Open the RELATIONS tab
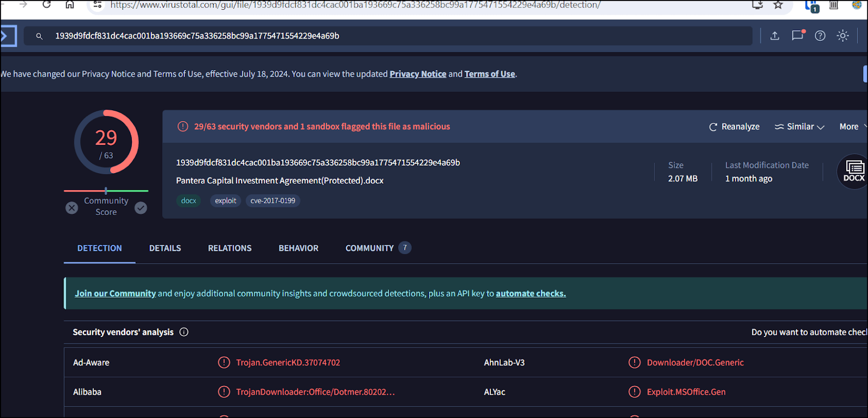Image resolution: width=868 pixels, height=418 pixels. point(230,248)
